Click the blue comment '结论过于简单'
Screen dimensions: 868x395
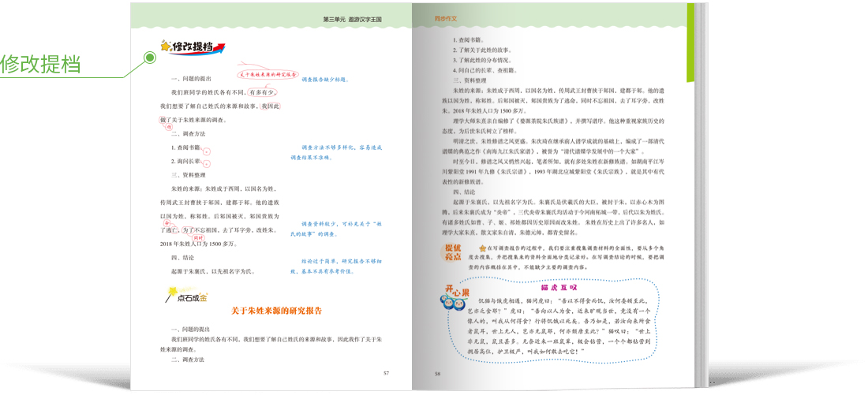point(336,266)
